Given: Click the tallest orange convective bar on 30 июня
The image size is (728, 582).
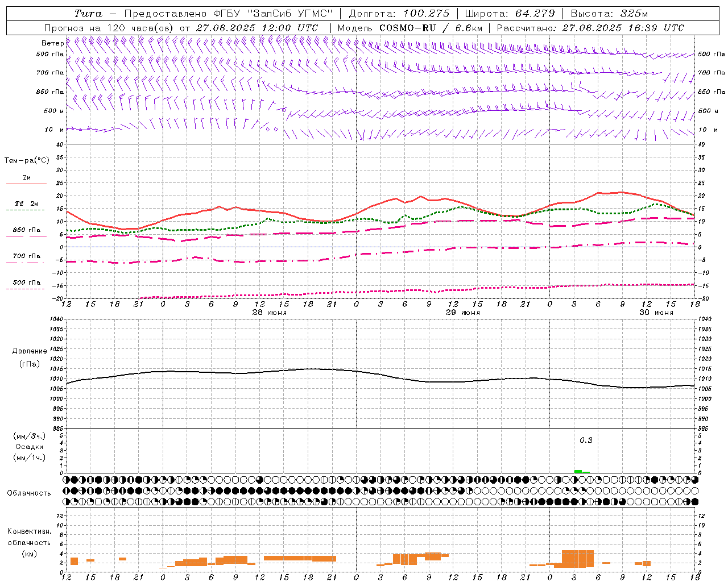Looking at the screenshot, I should click(x=578, y=559).
